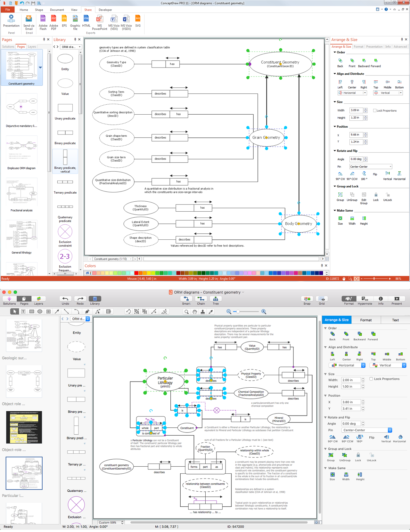Export as Graphic file
This screenshot has width=410, height=532.
coord(75,23)
